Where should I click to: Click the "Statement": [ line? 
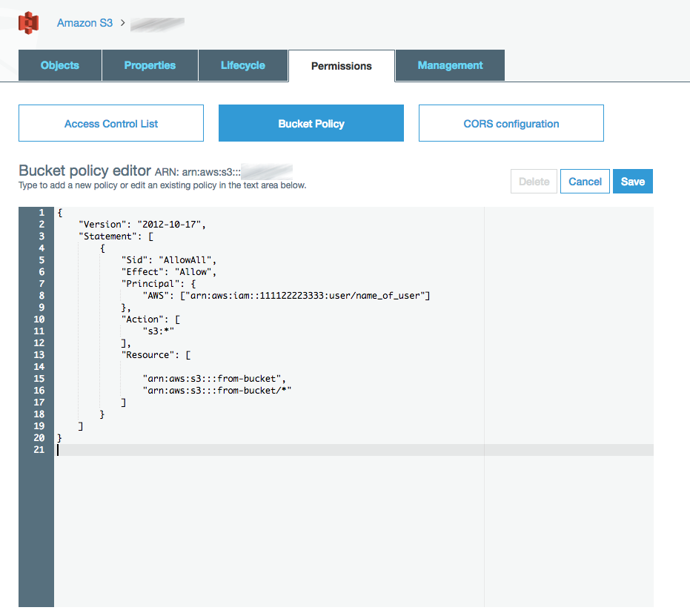[x=116, y=236]
